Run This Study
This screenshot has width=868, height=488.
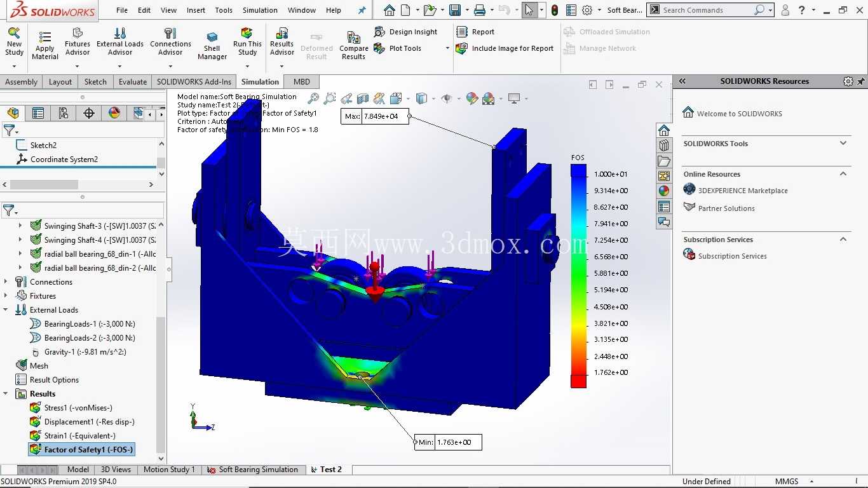click(247, 42)
